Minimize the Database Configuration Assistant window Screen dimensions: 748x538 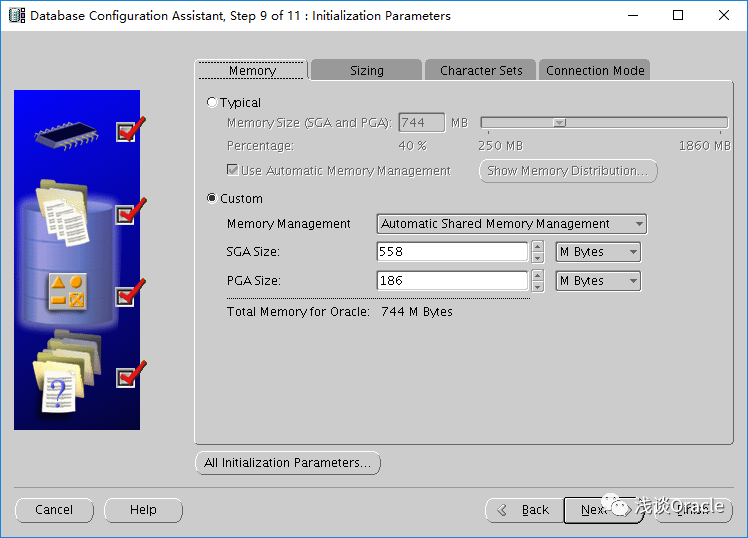click(x=633, y=15)
